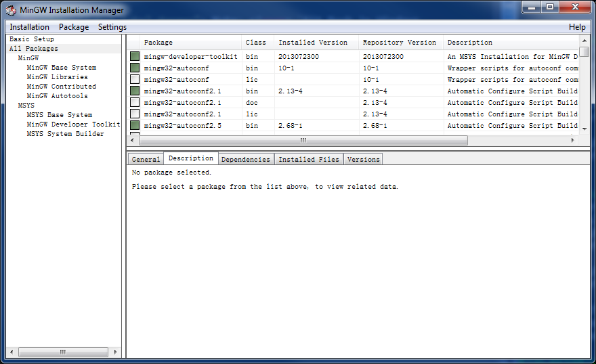
Task: Mark the mingw32-autoconf2.1 lic package checkbox
Action: coord(135,114)
